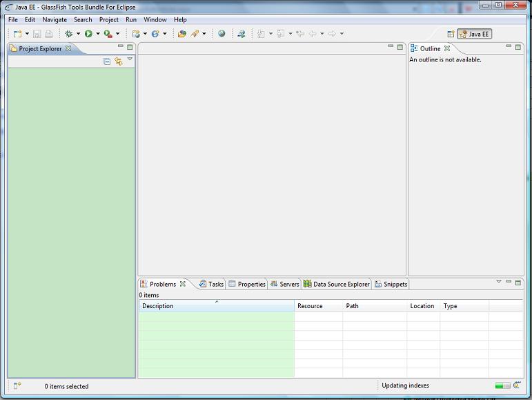Maximize the editor area
532x400 pixels.
[400, 47]
